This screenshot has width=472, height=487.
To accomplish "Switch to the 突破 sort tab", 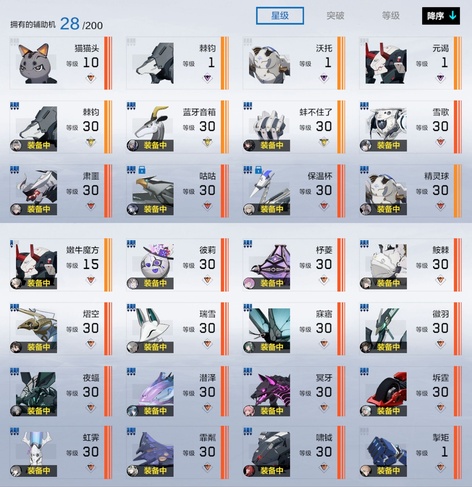I will (x=335, y=16).
